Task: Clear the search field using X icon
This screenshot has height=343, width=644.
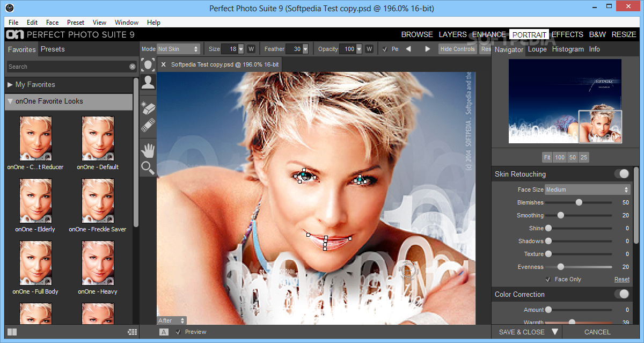Action: click(133, 67)
